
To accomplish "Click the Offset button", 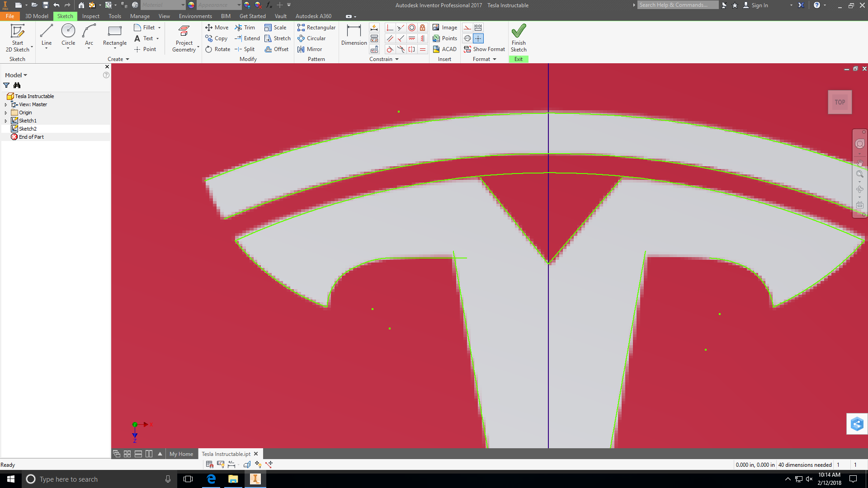I will [277, 49].
